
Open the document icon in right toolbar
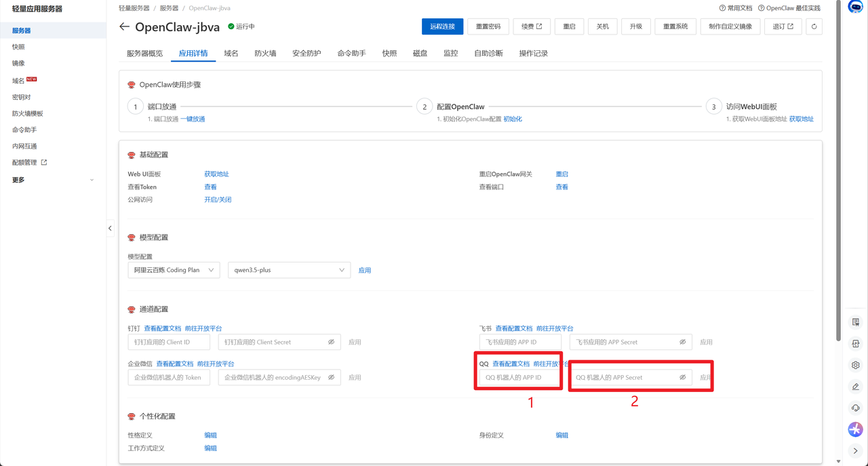[856, 322]
